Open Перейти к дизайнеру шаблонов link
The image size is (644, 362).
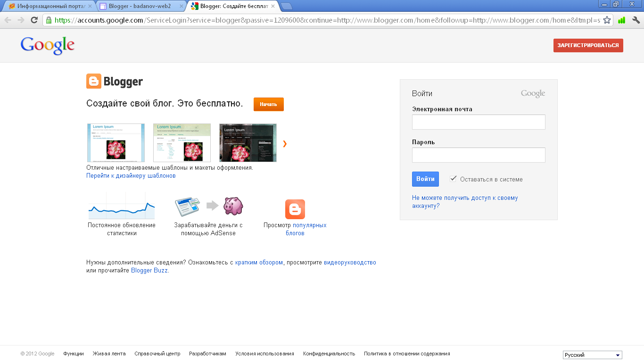[131, 176]
